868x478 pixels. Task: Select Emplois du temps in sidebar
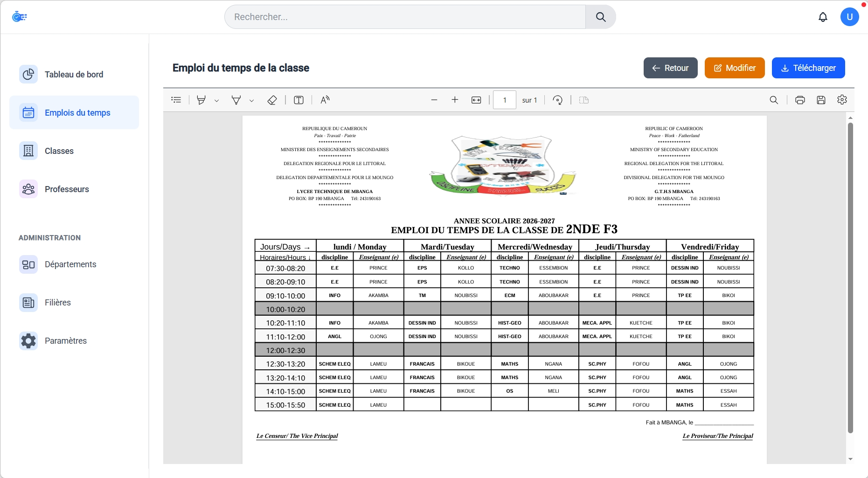74,113
